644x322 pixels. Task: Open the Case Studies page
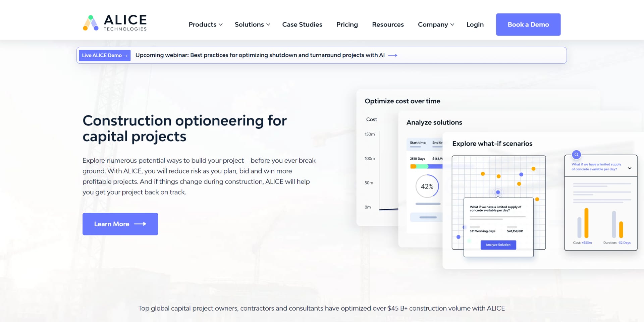(x=302, y=24)
